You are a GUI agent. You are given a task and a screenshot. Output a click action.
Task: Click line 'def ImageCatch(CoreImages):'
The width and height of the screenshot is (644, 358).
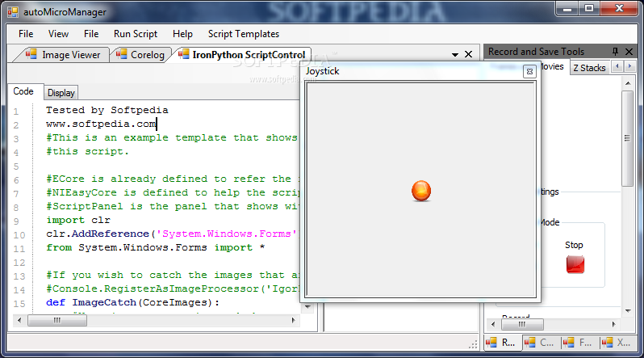click(132, 302)
